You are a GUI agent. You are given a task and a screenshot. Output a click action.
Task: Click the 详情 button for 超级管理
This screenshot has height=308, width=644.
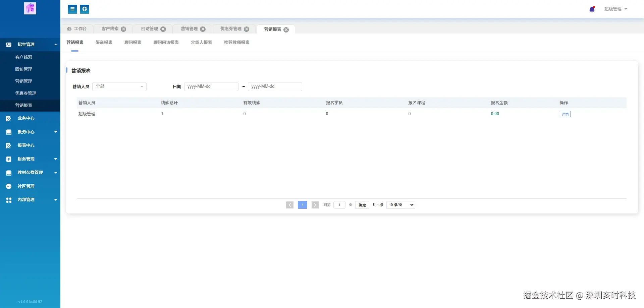(565, 114)
